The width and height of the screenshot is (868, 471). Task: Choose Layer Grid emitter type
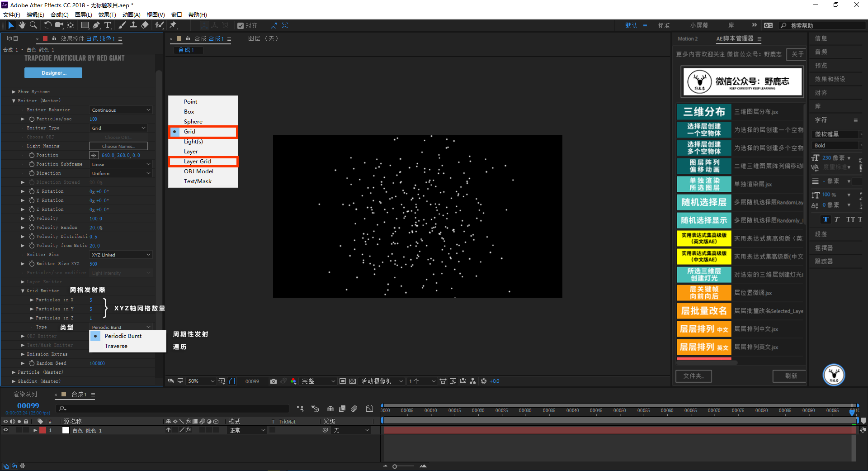[203, 162]
